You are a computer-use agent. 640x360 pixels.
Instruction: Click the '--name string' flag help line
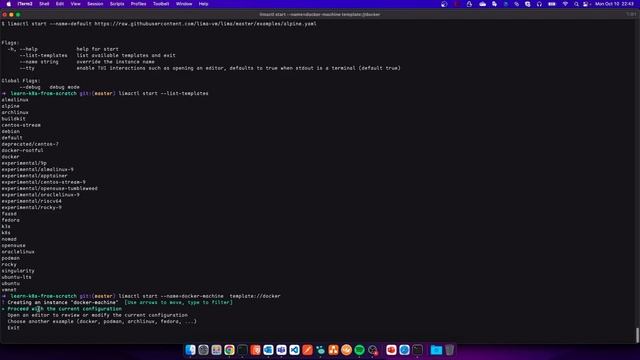coord(87,62)
